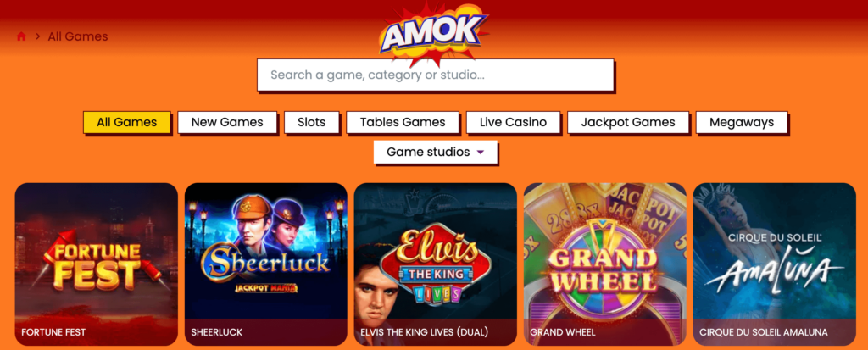868x350 pixels.
Task: Open the Tables Games category
Action: pos(403,122)
